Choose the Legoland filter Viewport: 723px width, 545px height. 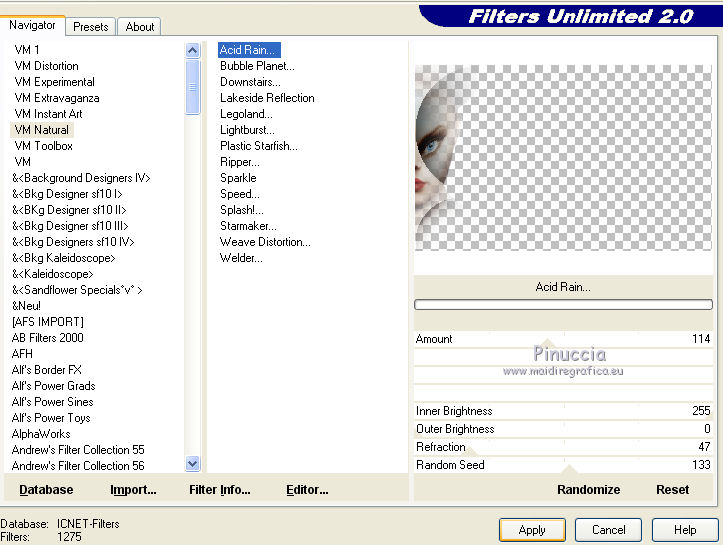pyautogui.click(x=246, y=114)
